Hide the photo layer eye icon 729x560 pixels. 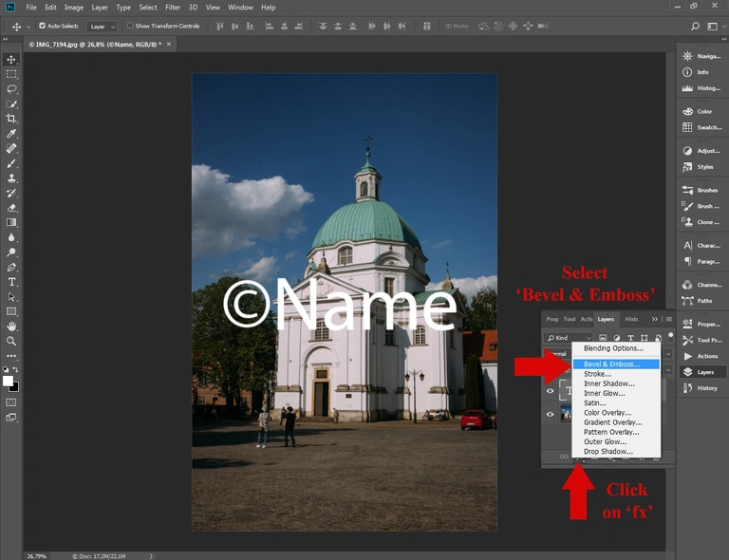pyautogui.click(x=550, y=414)
